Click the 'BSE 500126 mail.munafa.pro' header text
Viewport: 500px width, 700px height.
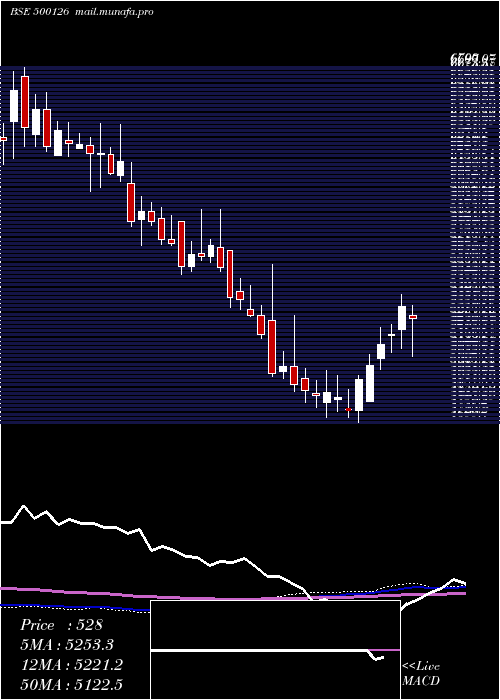(x=82, y=12)
